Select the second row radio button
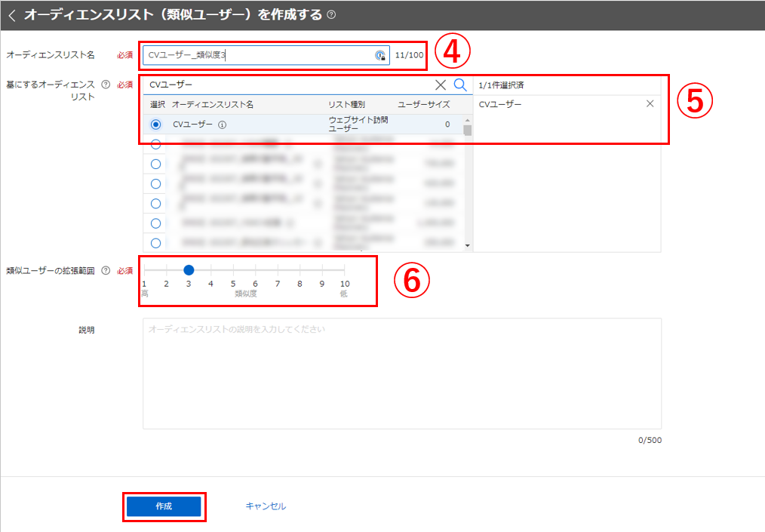This screenshot has height=532, width=765. 155,144
